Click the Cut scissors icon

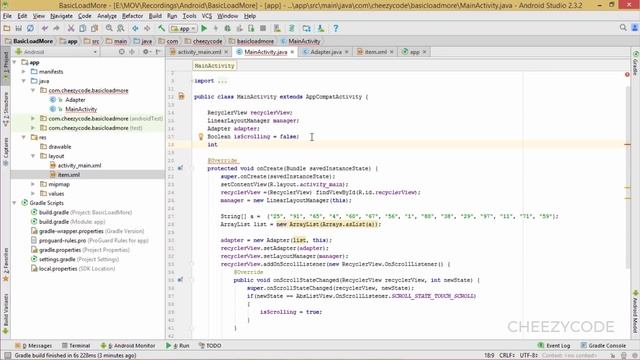pos(71,28)
